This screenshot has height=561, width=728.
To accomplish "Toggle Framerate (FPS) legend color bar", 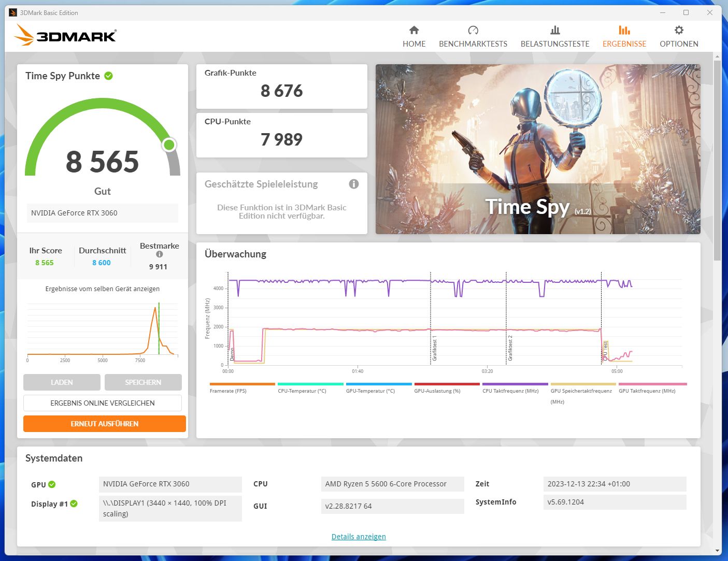I will pos(242,384).
